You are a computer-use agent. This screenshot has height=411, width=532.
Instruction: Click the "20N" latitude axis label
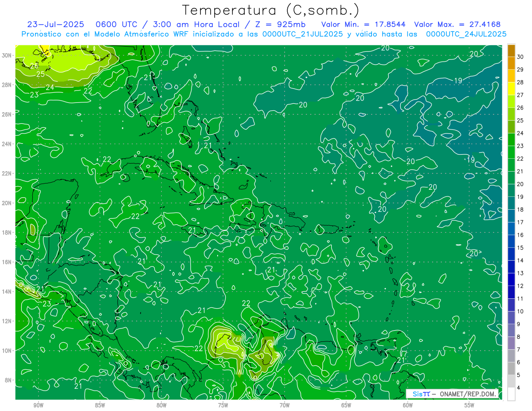click(x=8, y=203)
